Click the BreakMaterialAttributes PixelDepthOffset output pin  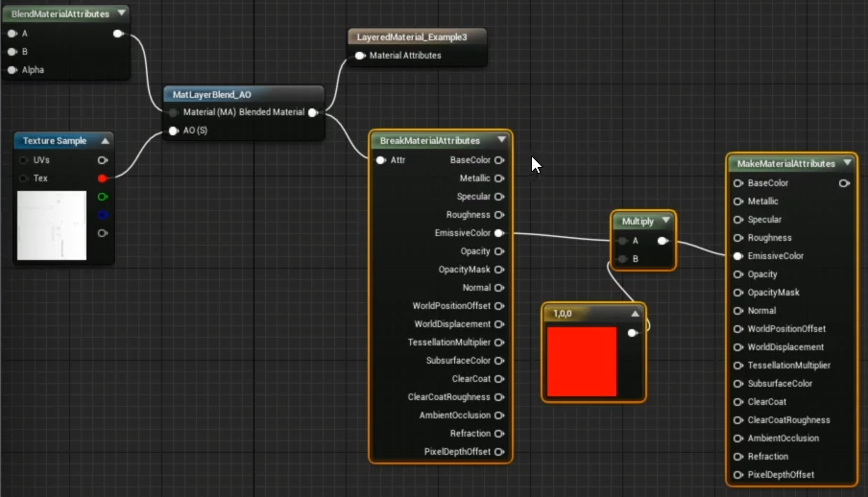(499, 452)
